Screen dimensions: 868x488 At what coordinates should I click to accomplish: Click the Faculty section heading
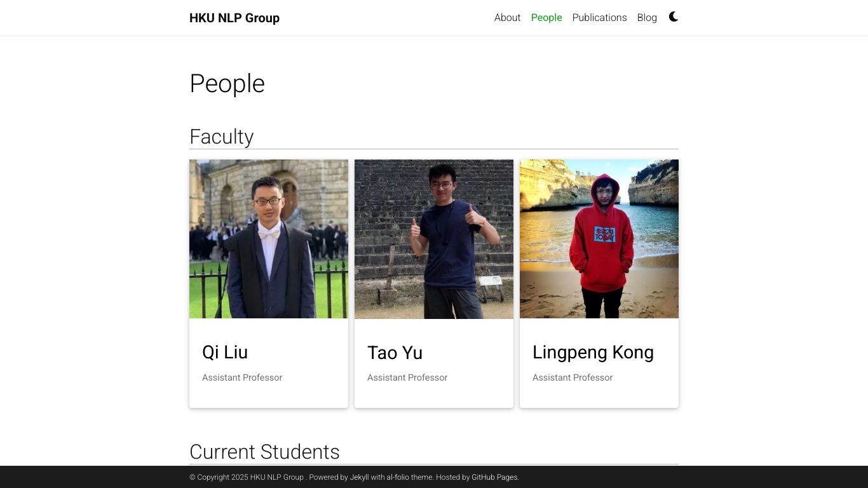coord(221,137)
